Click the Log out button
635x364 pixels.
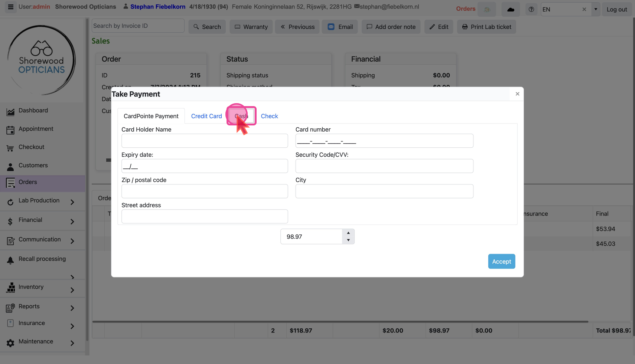pos(616,9)
